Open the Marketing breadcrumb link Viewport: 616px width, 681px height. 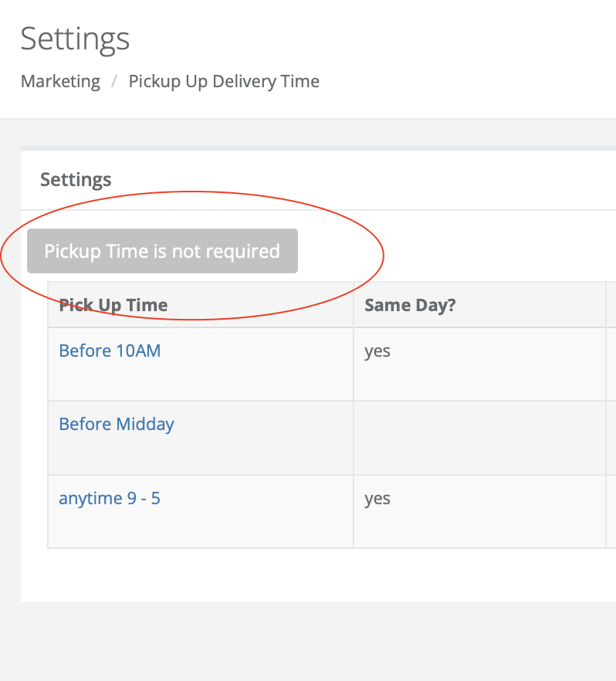[x=60, y=81]
